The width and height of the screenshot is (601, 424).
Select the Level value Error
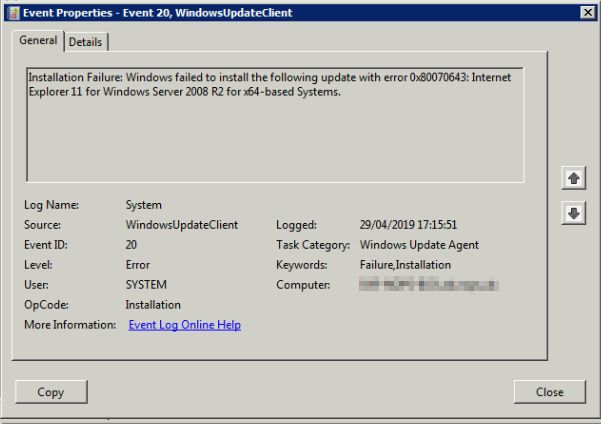pos(138,265)
